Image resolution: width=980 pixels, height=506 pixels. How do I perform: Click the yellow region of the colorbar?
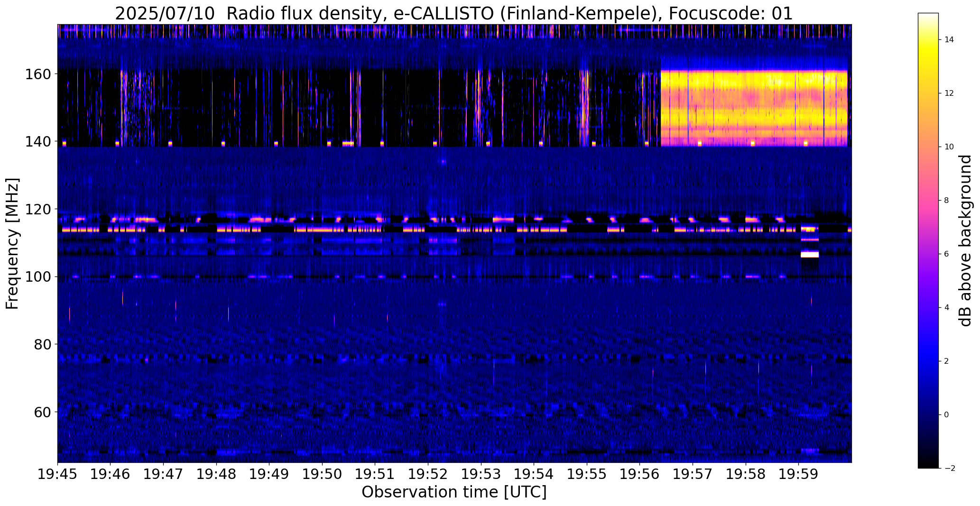pyautogui.click(x=928, y=52)
